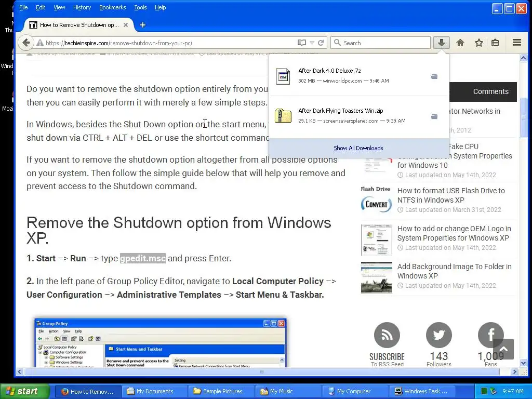Click the search magnifier icon
Screen dimensions: 532x399
click(x=337, y=43)
